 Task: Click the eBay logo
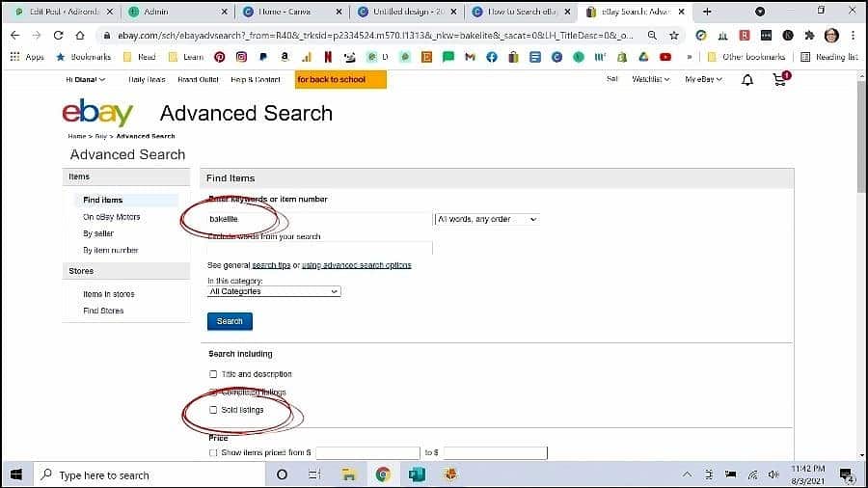[x=97, y=113]
